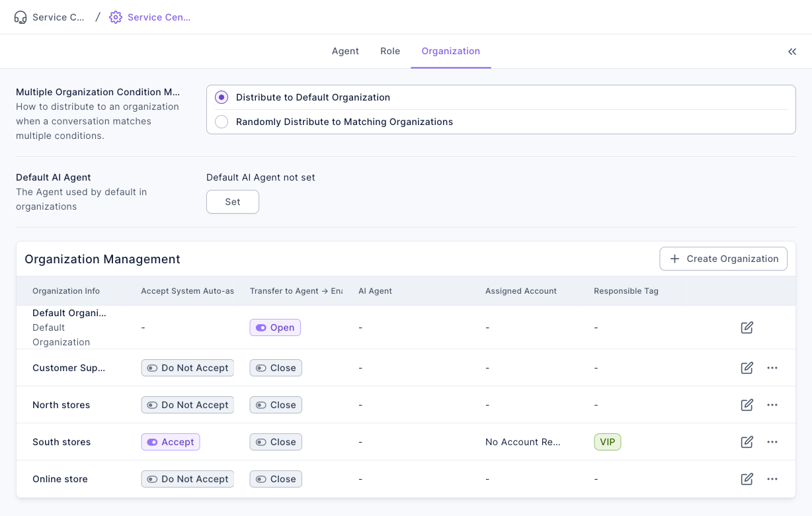Image resolution: width=812 pixels, height=516 pixels.
Task: Edit the Online store organization
Action: [747, 479]
